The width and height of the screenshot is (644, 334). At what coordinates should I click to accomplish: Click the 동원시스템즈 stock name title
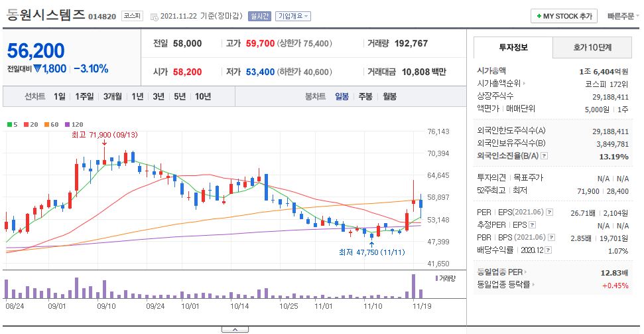(x=45, y=15)
